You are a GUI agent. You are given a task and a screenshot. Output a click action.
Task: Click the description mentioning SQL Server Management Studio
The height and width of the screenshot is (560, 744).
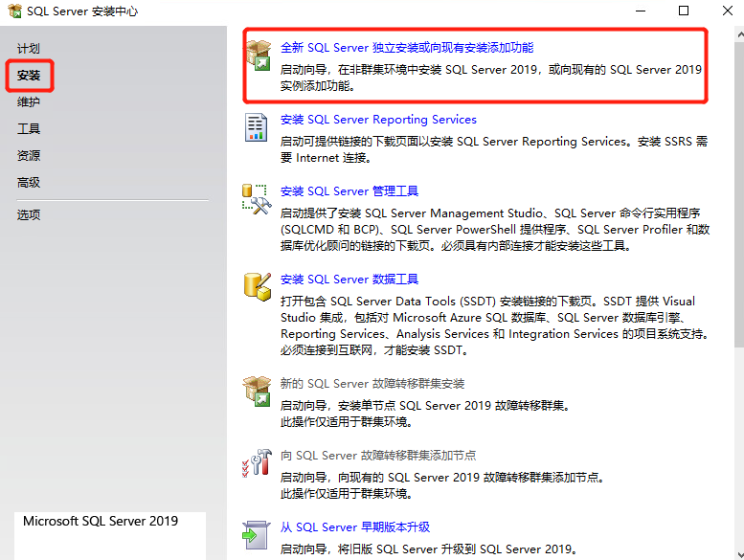click(x=495, y=230)
